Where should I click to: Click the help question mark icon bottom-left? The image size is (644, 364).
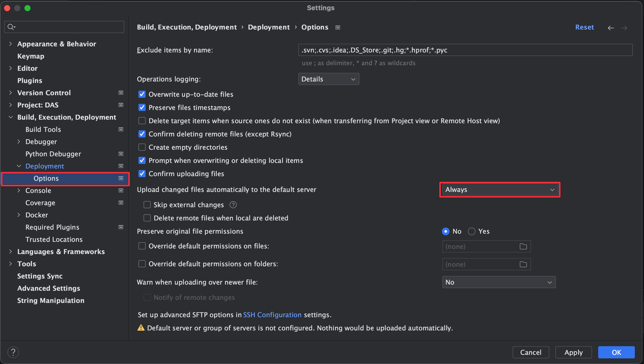click(13, 352)
